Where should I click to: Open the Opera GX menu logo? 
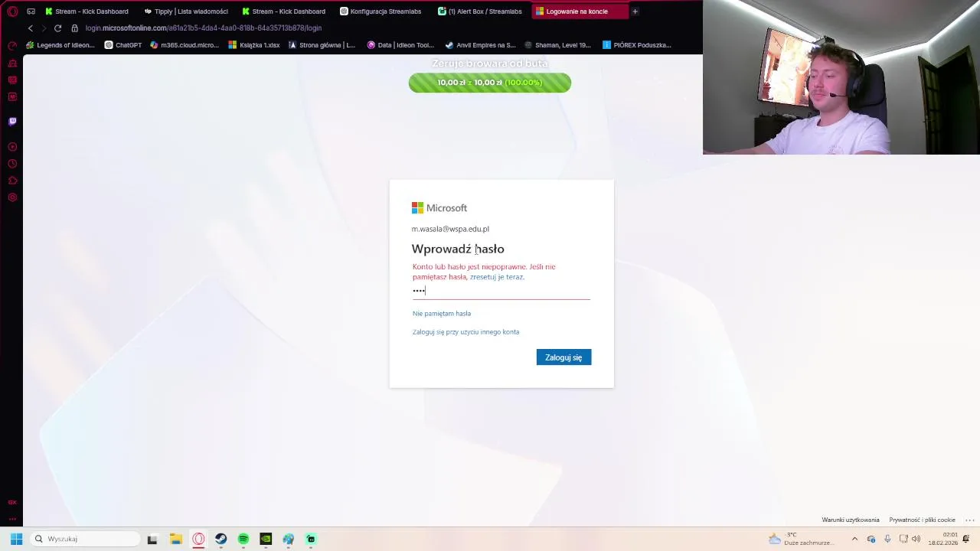[12, 11]
